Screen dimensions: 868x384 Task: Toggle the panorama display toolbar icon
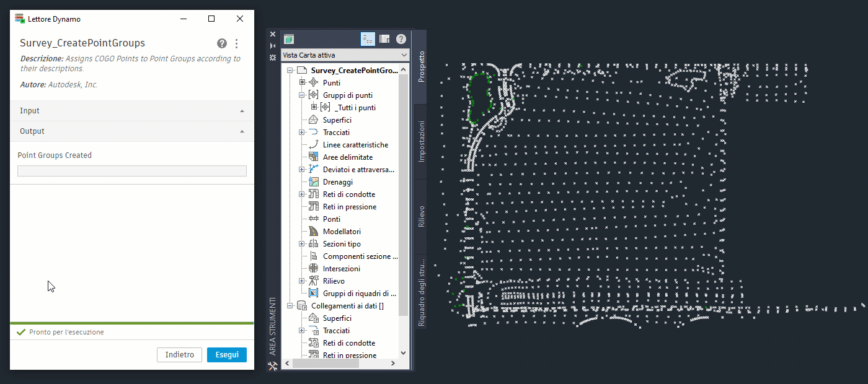click(384, 39)
